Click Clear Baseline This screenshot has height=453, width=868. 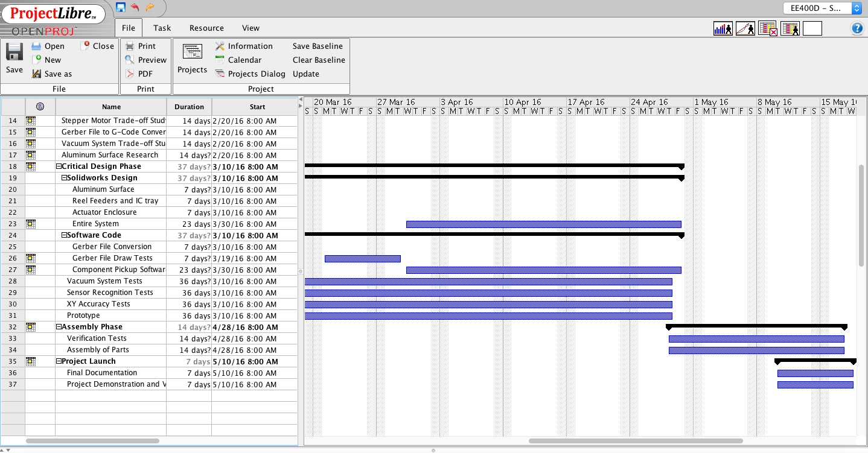pos(319,60)
